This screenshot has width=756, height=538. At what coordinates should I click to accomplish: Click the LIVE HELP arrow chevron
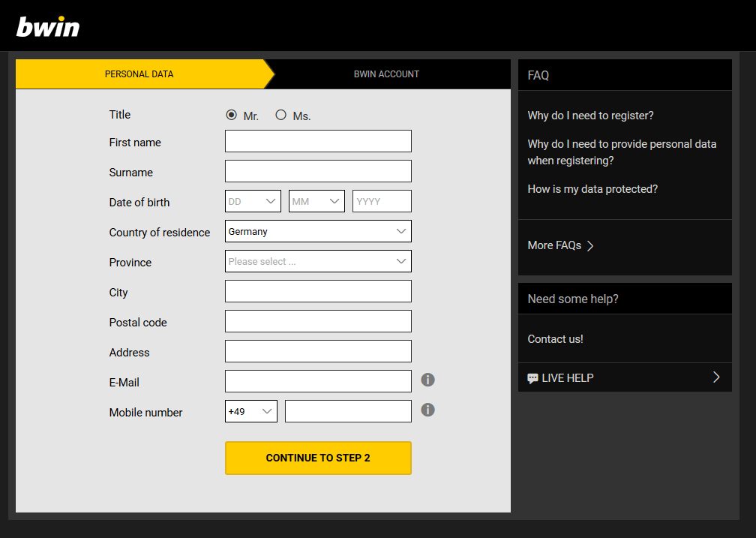coord(716,377)
